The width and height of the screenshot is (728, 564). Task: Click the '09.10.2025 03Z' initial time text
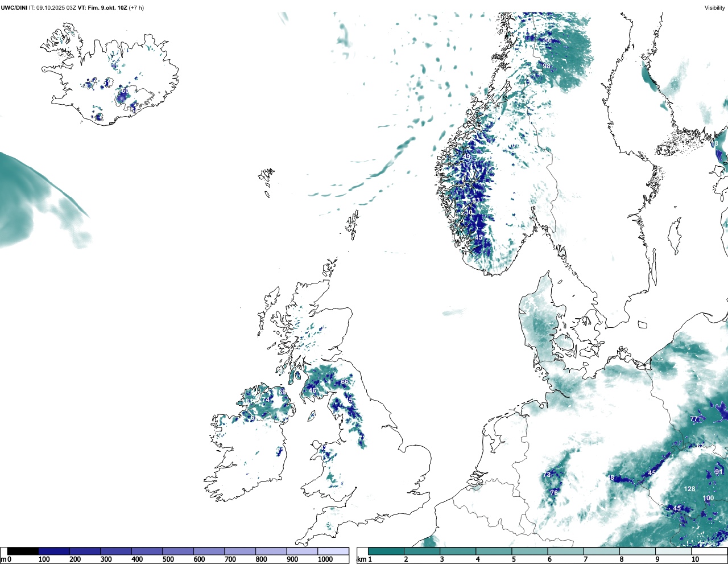point(56,7)
